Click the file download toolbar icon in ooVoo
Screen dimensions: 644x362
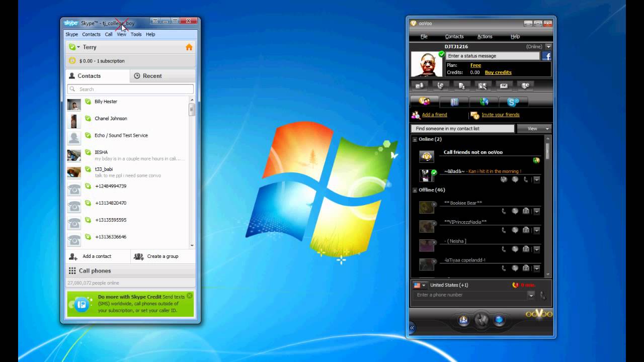tap(462, 86)
